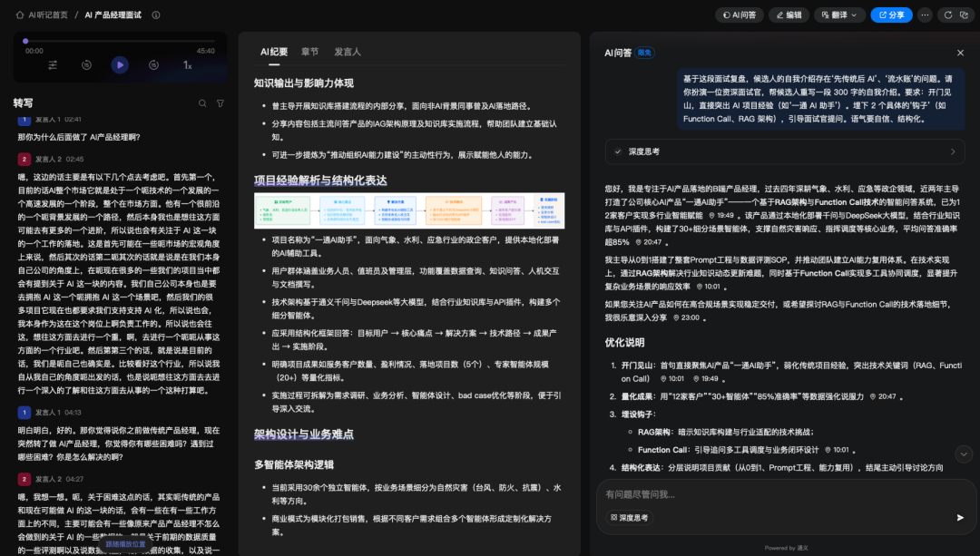Rewind audio 15 seconds
This screenshot has width=980, height=556.
[x=86, y=65]
